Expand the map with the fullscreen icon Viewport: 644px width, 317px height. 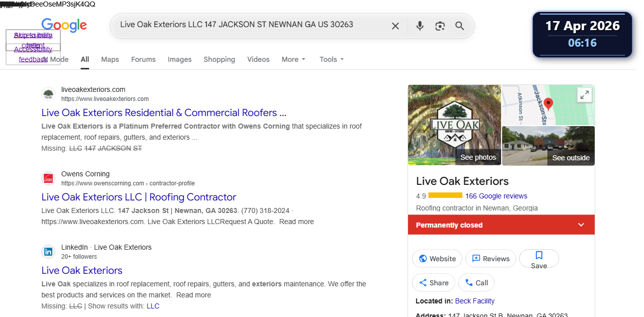tap(584, 95)
